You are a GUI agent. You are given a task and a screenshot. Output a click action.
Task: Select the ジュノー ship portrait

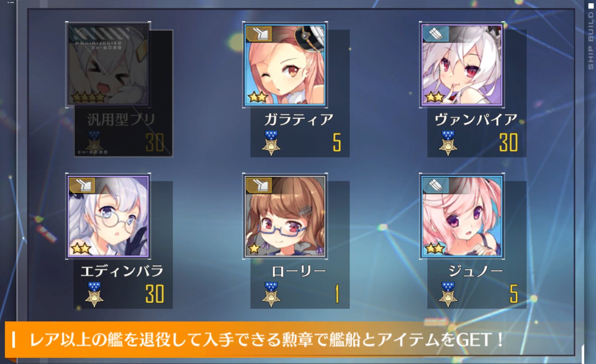pyautogui.click(x=462, y=216)
